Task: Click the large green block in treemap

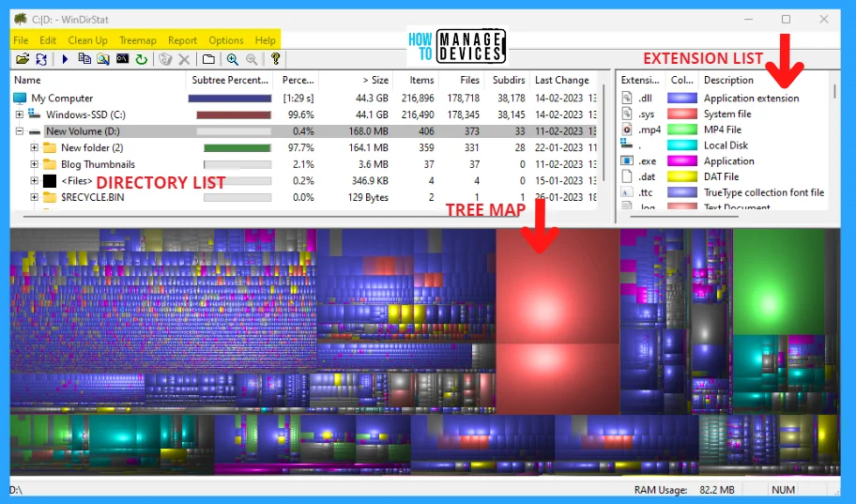Action: 779,282
